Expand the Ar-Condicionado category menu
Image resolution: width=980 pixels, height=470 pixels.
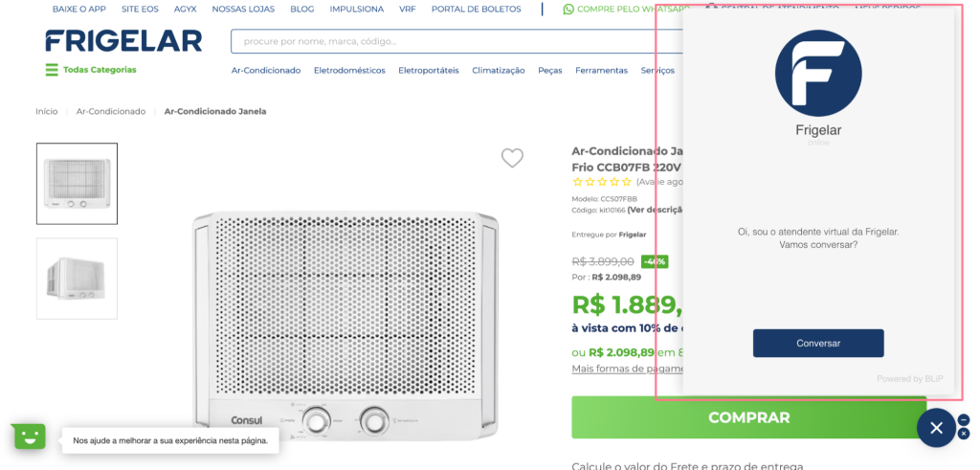[266, 70]
